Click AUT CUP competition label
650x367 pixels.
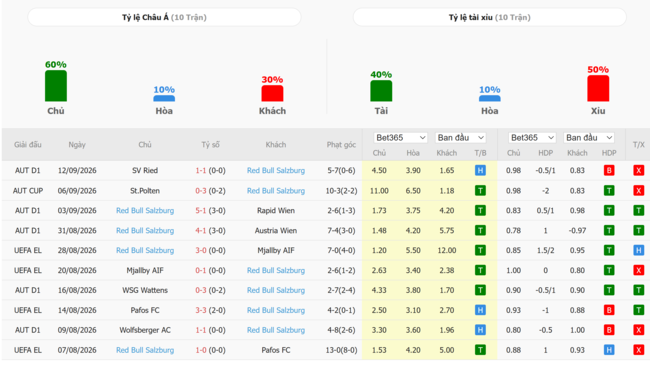pyautogui.click(x=28, y=191)
